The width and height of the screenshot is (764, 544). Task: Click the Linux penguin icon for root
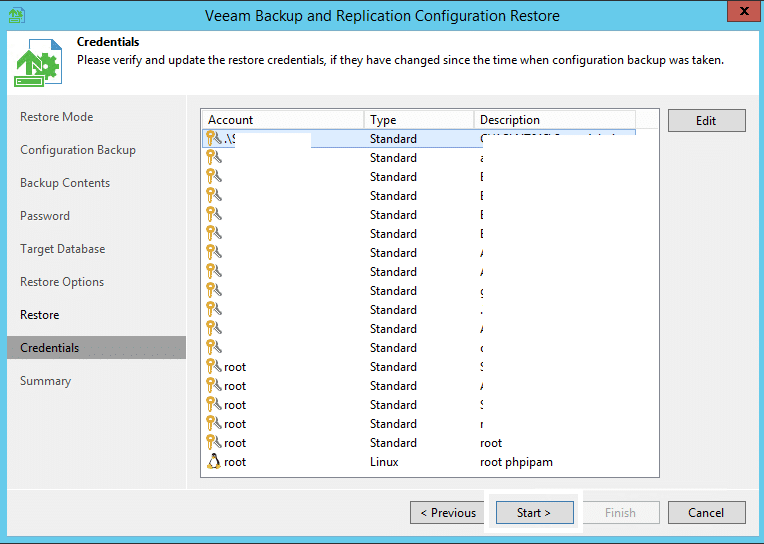point(213,461)
